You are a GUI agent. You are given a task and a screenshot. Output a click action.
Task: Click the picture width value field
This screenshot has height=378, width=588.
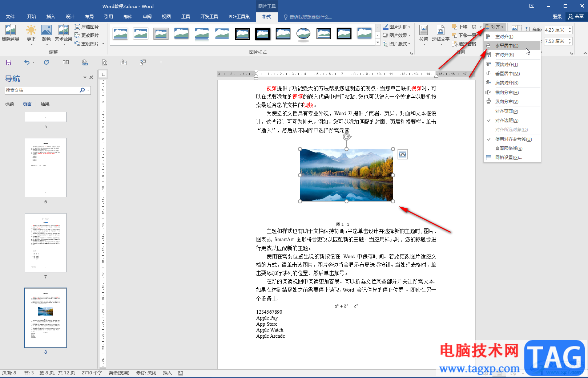pyautogui.click(x=555, y=41)
